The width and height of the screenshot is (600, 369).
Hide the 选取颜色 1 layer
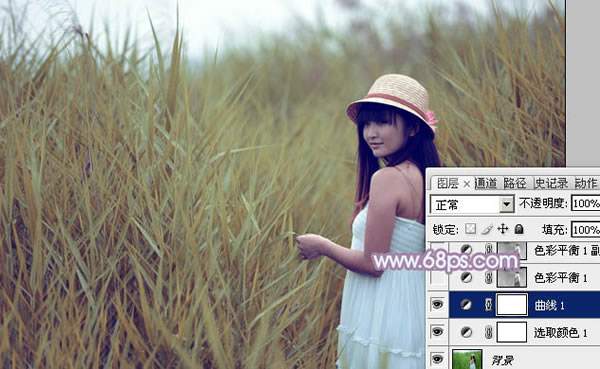click(437, 332)
